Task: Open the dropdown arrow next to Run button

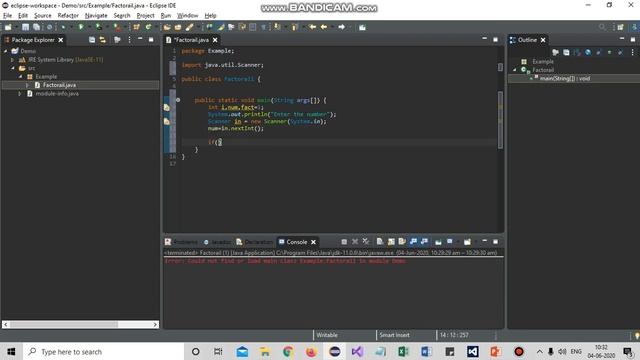Action: [89, 27]
